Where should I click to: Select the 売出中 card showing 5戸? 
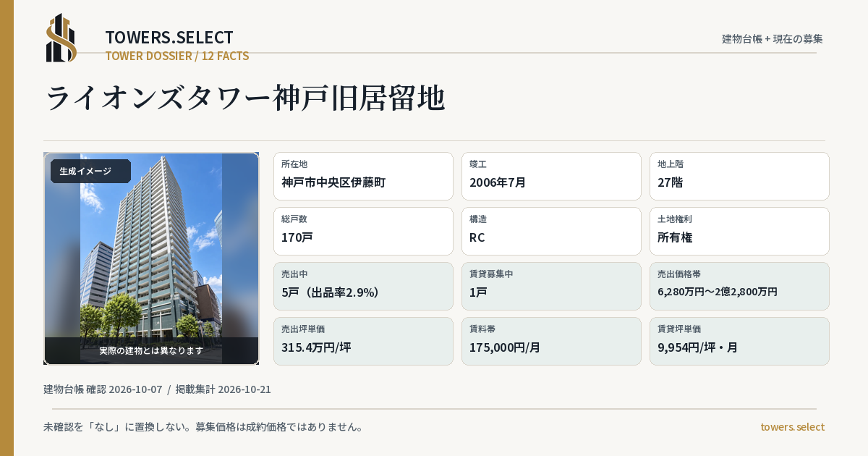(363, 286)
